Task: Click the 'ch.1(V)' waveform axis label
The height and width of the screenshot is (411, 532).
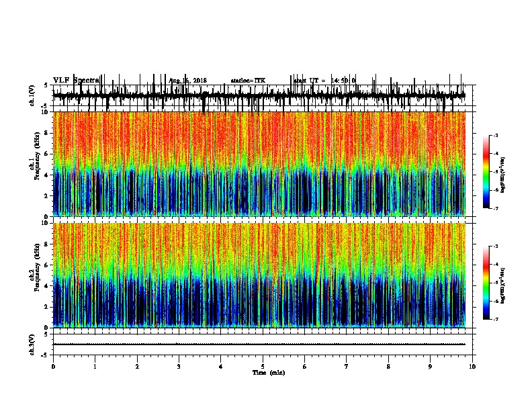Action: pyautogui.click(x=32, y=95)
